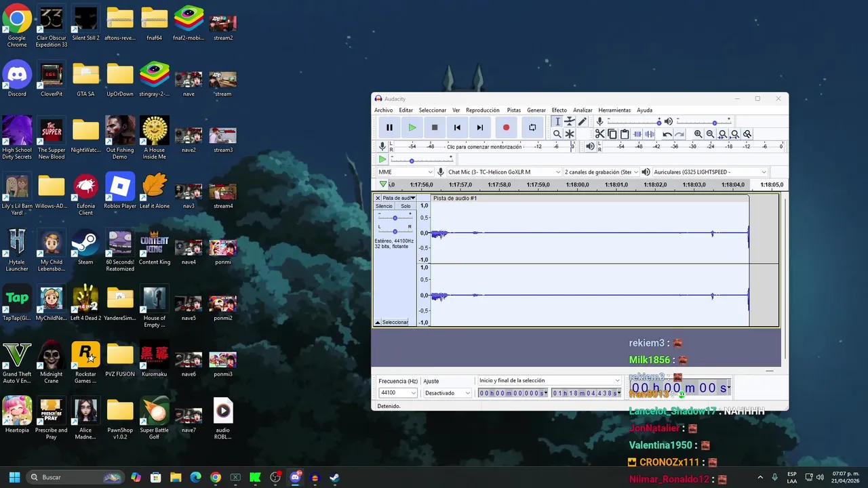The width and height of the screenshot is (868, 488).
Task: Click the taskbar Buscar search box
Action: coord(75,477)
